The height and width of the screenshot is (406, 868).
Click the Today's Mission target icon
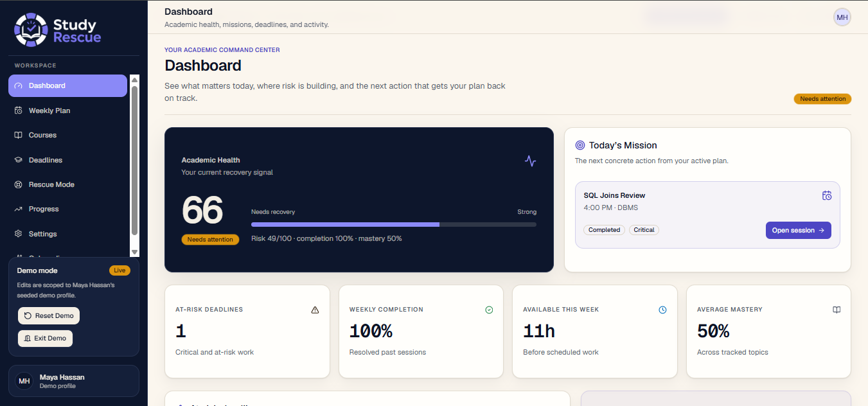click(580, 145)
